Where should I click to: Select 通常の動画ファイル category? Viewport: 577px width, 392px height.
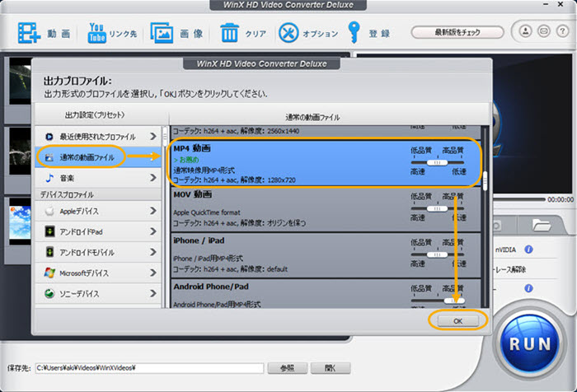point(98,157)
